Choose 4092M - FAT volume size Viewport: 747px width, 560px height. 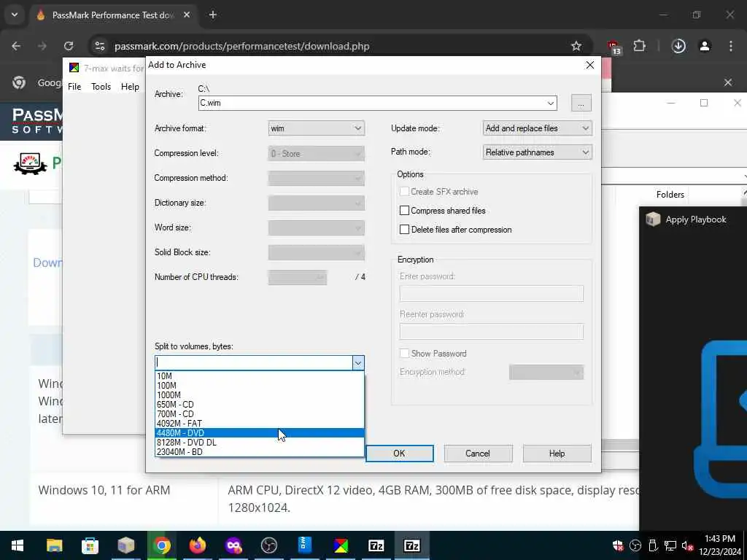(x=260, y=424)
